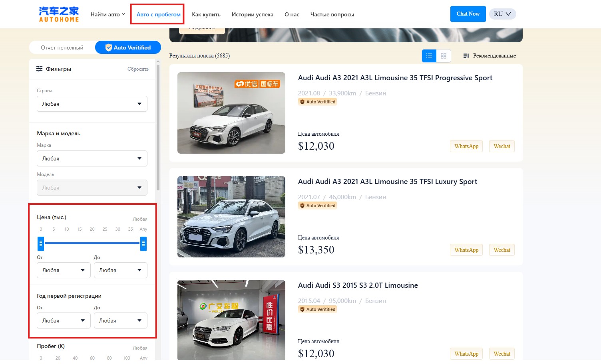Click the Chat Now button

click(468, 14)
